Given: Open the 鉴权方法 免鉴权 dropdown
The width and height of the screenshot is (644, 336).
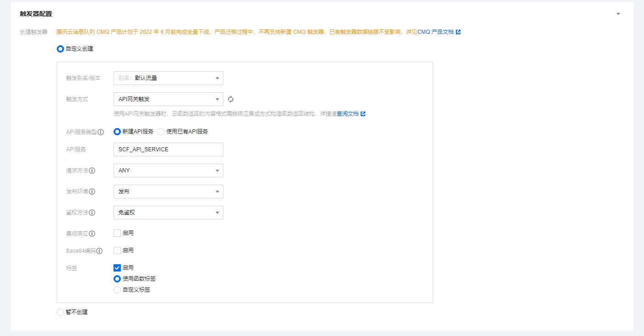Looking at the screenshot, I should 168,213.
